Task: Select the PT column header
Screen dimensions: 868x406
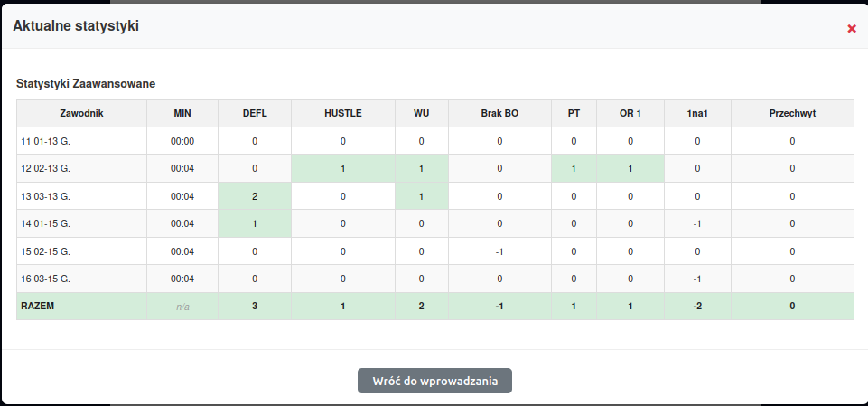Action: (x=574, y=114)
